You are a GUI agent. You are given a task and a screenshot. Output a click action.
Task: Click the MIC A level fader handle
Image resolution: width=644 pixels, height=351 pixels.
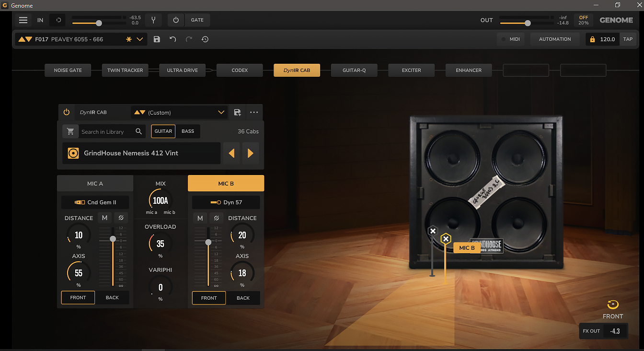coord(113,239)
